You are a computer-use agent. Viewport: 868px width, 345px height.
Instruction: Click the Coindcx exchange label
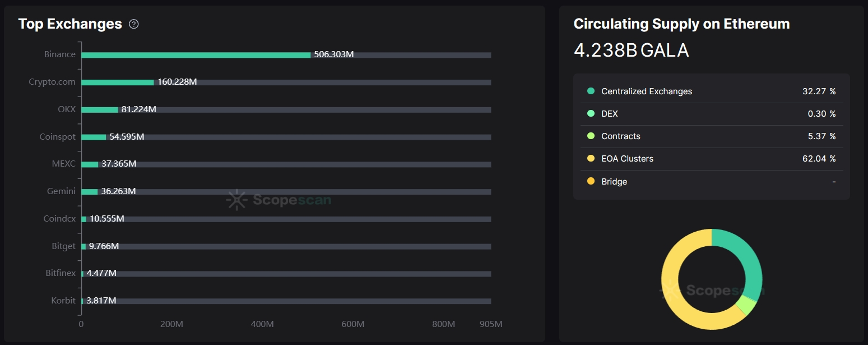(59, 219)
